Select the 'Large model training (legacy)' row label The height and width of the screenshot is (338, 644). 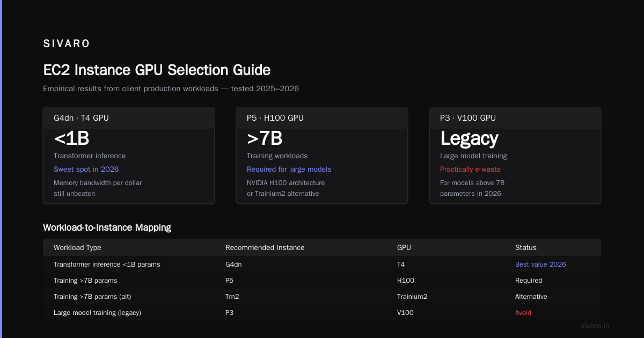coord(97,313)
